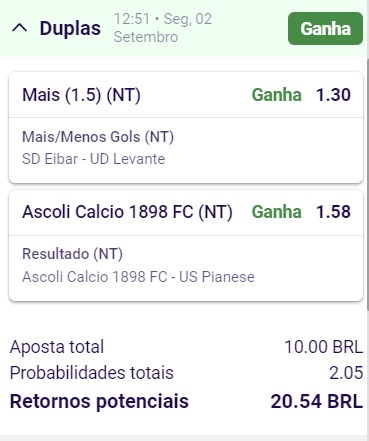369x441 pixels.
Task: Click the Aposta total label
Action: click(57, 347)
